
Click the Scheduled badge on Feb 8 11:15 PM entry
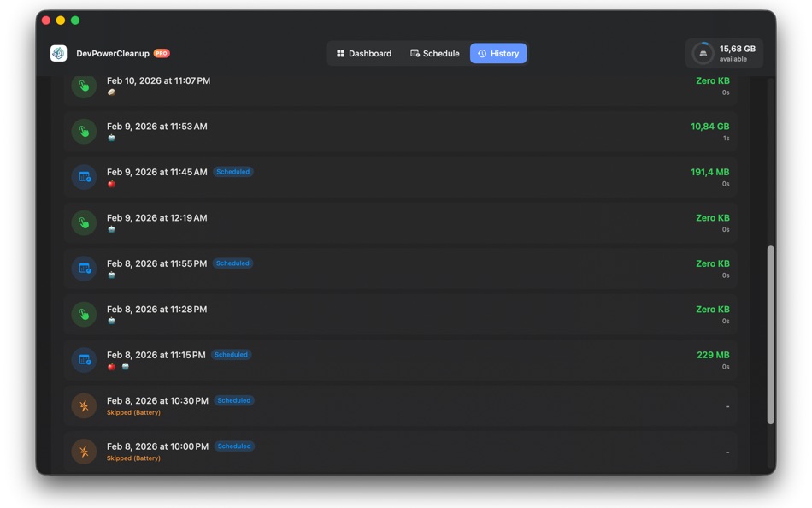click(231, 354)
